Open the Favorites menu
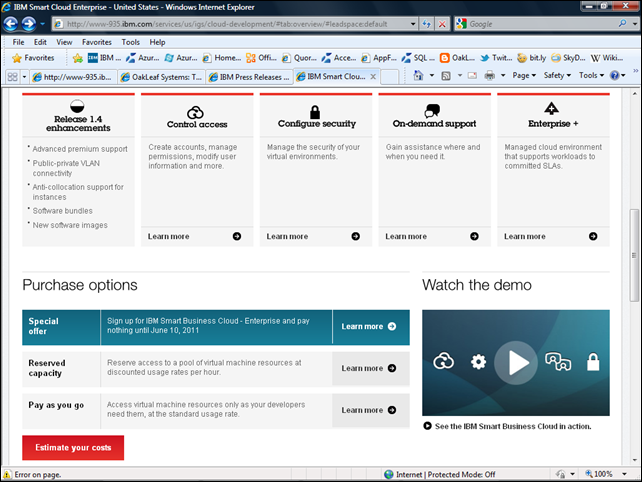Image resolution: width=642 pixels, height=482 pixels. (97, 42)
